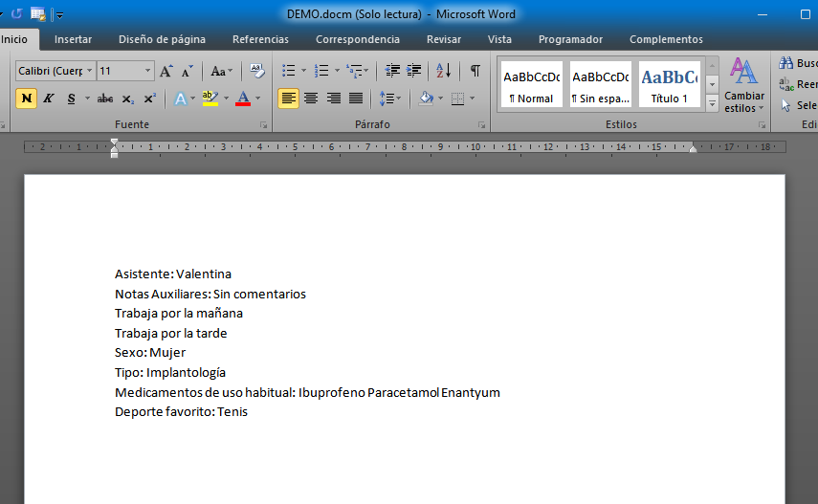
Task: Click the clear formatting eraser icon
Action: pos(256,71)
